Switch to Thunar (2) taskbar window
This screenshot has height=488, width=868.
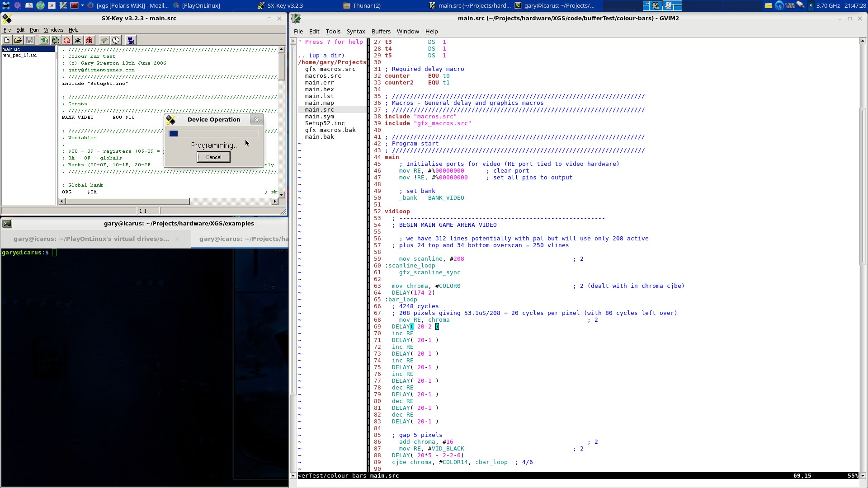point(362,5)
